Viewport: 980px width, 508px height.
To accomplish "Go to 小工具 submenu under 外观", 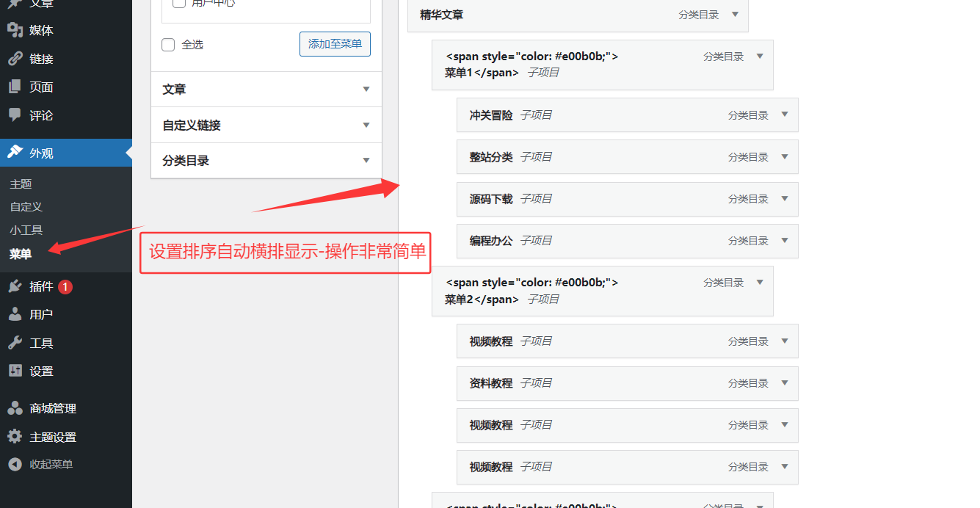I will click(26, 230).
